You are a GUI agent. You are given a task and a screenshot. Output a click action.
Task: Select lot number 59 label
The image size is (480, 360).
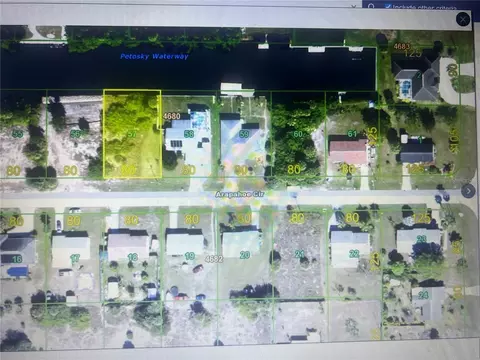(244, 134)
